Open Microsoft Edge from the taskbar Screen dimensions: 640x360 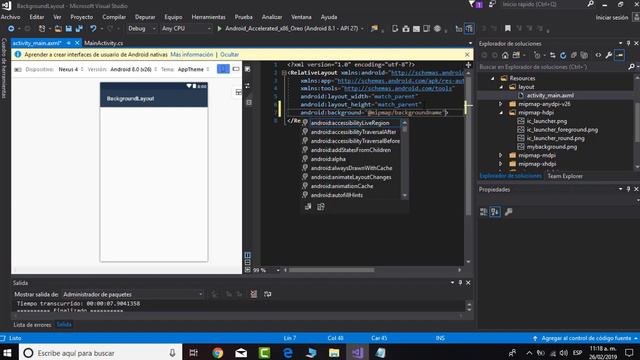coord(288,353)
